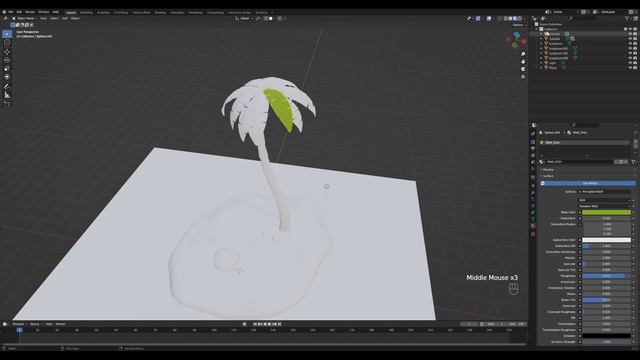Open the viewport Object menu
This screenshot has width=640, height=360.
click(75, 18)
